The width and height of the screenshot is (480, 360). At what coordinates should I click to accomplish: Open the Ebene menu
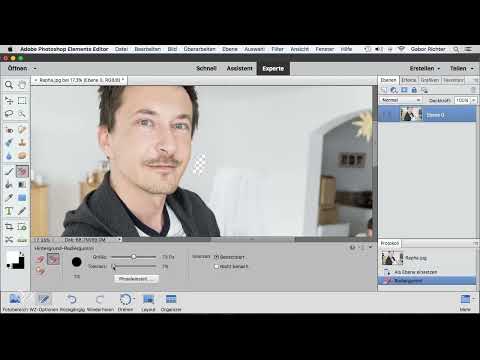[x=230, y=49]
